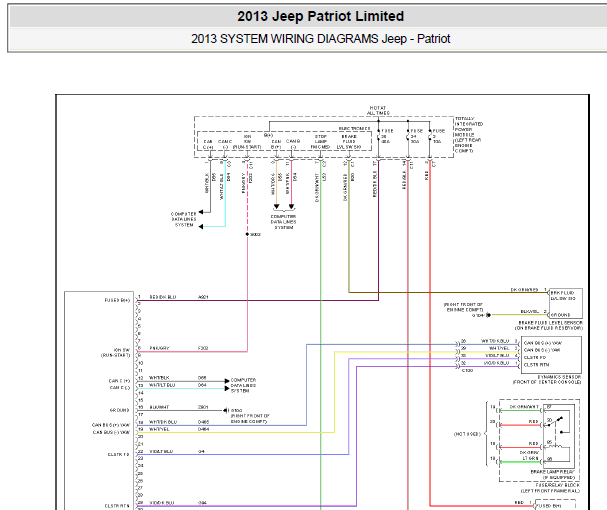Click 'VIOLET BLU' wire label at pin 22
The width and height of the screenshot is (607, 510).
pyautogui.click(x=161, y=451)
